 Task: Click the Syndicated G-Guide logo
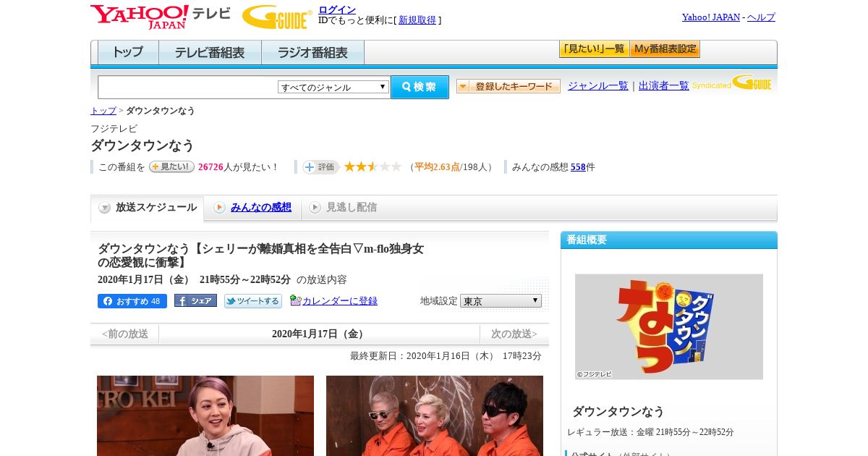[x=732, y=83]
